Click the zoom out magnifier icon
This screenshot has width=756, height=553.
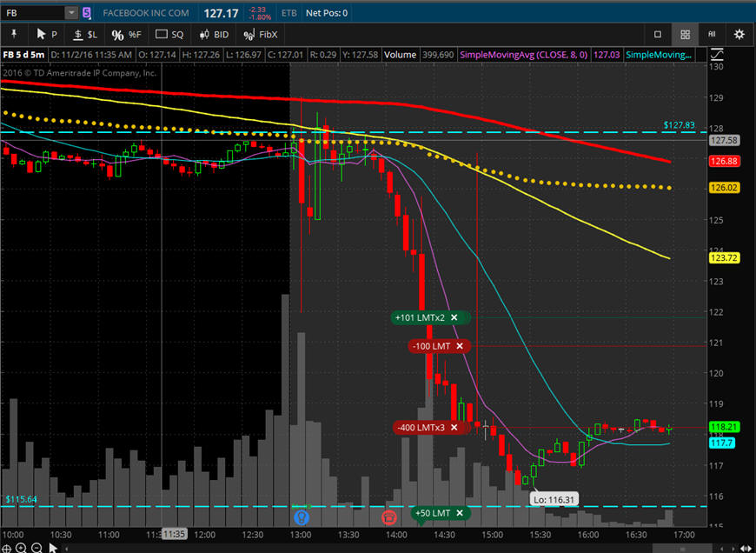(x=36, y=548)
